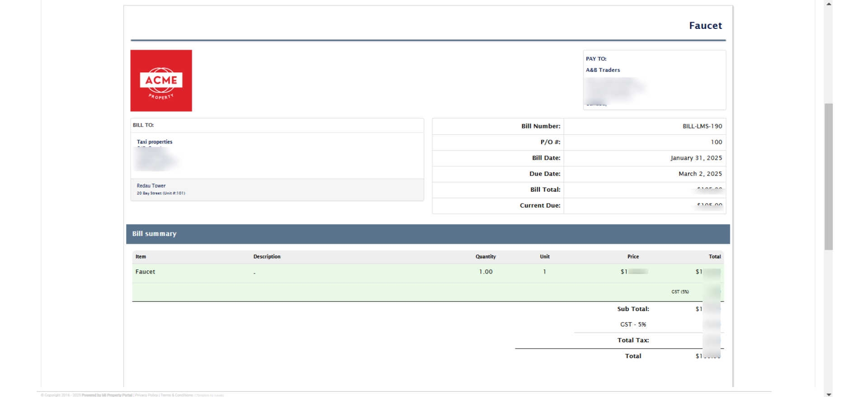Select the due date March 2, 2025
The width and height of the screenshot is (868, 397).
(700, 174)
